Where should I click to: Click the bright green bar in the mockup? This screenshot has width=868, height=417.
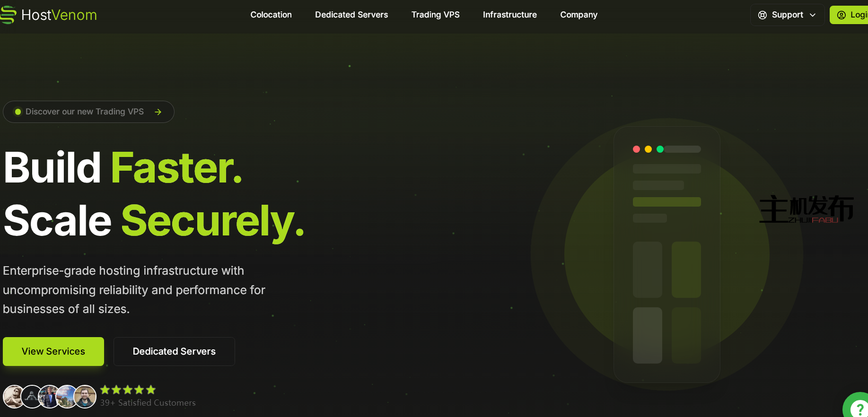coord(666,202)
